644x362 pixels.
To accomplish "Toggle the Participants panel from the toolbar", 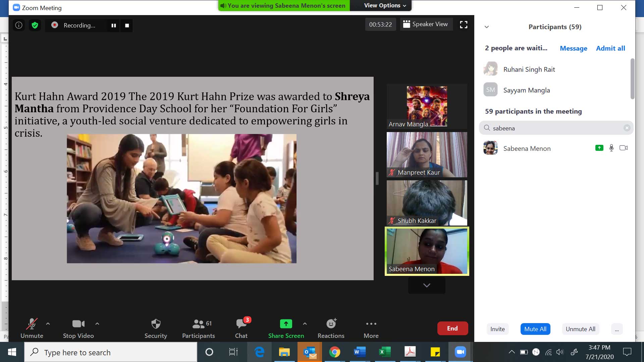I will pos(199,328).
